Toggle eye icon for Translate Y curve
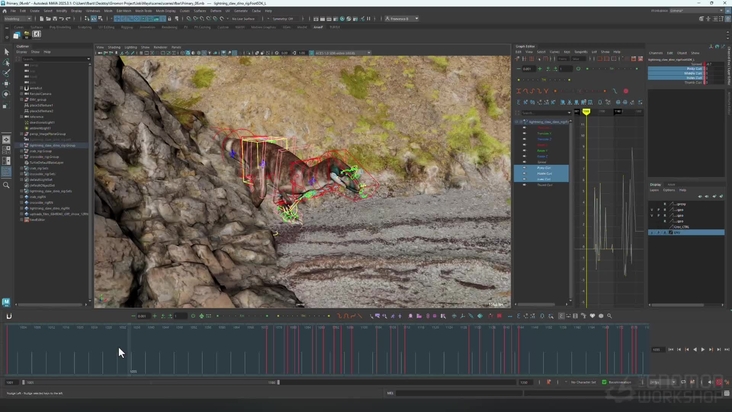 (524, 133)
